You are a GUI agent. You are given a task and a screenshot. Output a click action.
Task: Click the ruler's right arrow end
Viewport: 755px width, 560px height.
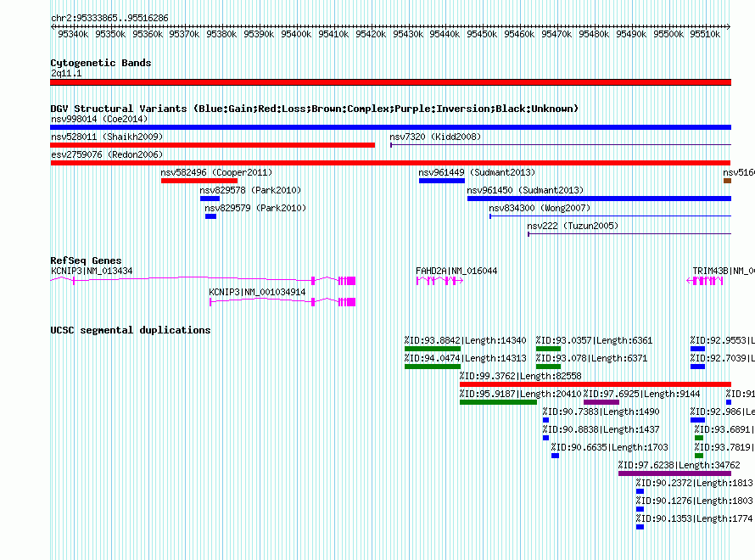[x=729, y=26]
